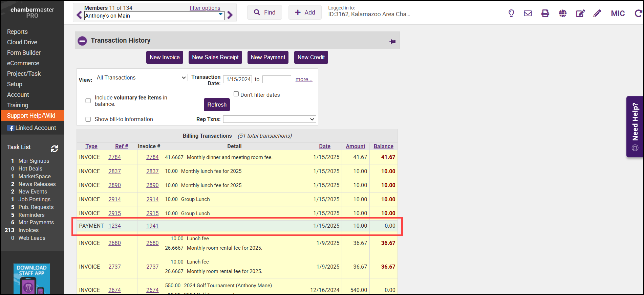Go to the previous member arrow
This screenshot has height=295, width=644.
tap(79, 15)
